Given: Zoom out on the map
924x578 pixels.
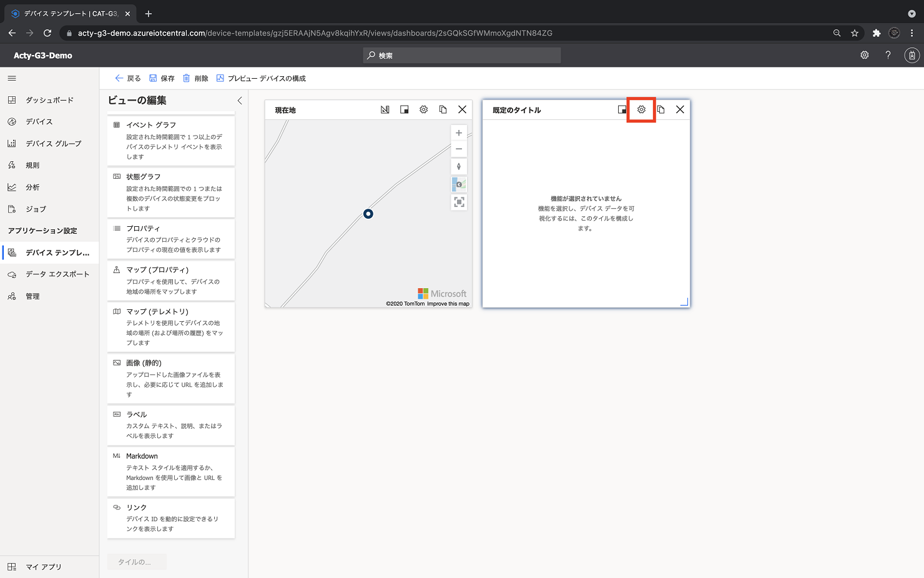Looking at the screenshot, I should 459,149.
